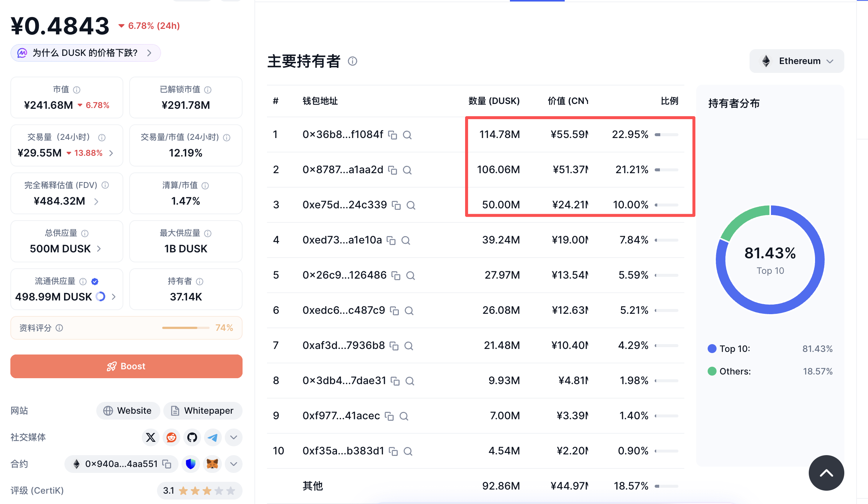Show info tooltip for 最大供应量

(x=208, y=233)
